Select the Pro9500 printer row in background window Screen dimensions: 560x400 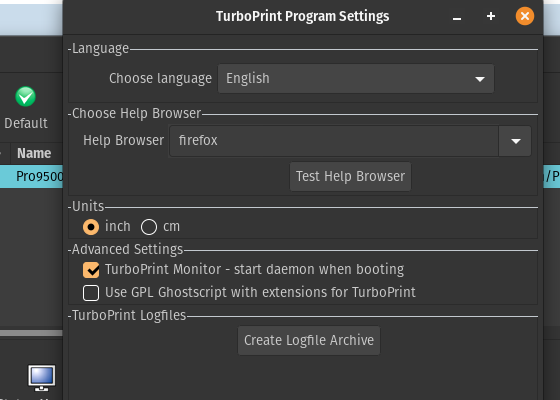[31, 176]
